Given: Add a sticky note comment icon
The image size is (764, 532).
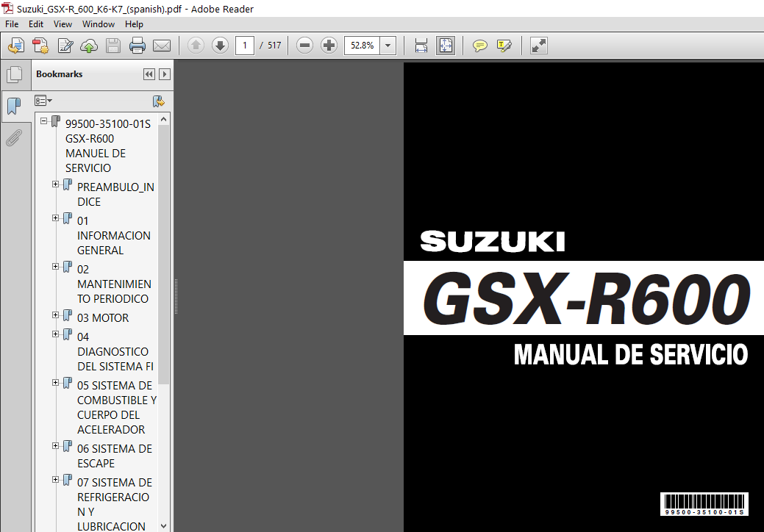Looking at the screenshot, I should (480, 46).
